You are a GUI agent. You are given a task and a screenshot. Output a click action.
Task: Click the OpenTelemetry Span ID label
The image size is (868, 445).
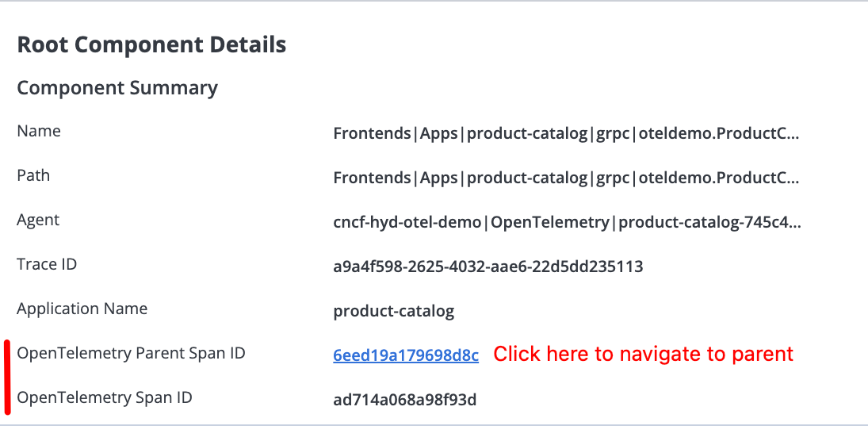click(104, 397)
